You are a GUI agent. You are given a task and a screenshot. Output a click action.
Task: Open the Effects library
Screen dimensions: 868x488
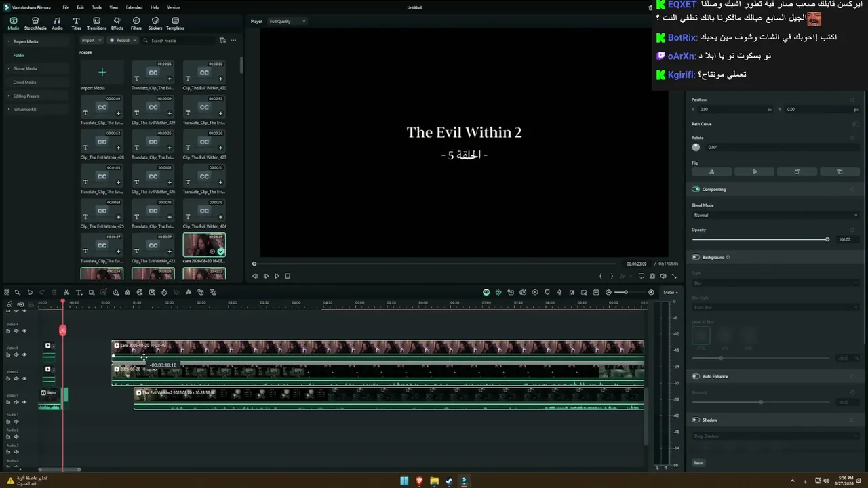click(x=117, y=24)
